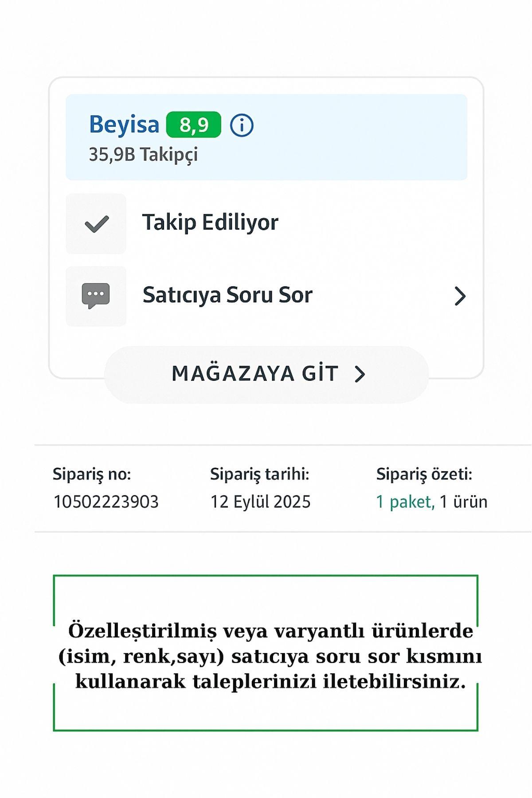
Task: Click the Sipariş tarihi label
Action: (259, 474)
